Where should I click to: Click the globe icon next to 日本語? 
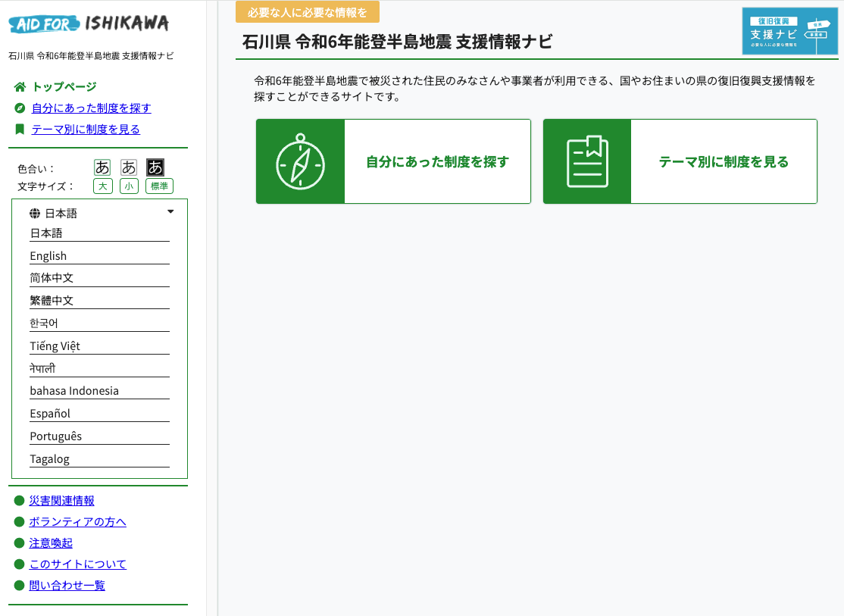coord(35,213)
